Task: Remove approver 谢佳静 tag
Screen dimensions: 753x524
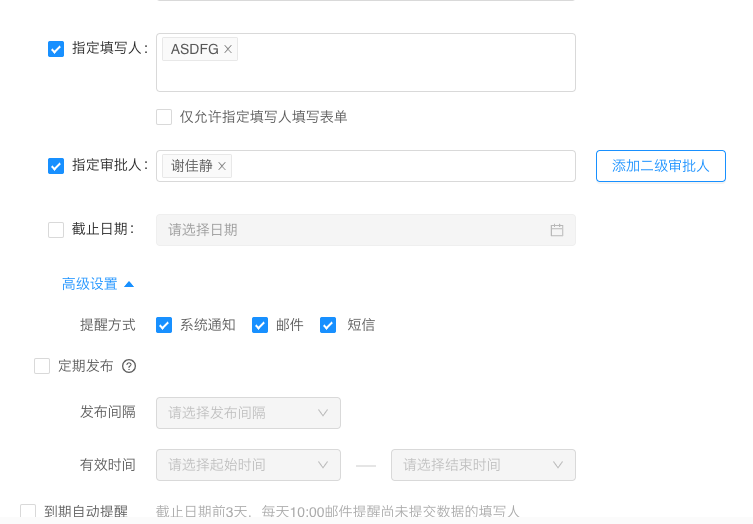Action: tap(222, 166)
